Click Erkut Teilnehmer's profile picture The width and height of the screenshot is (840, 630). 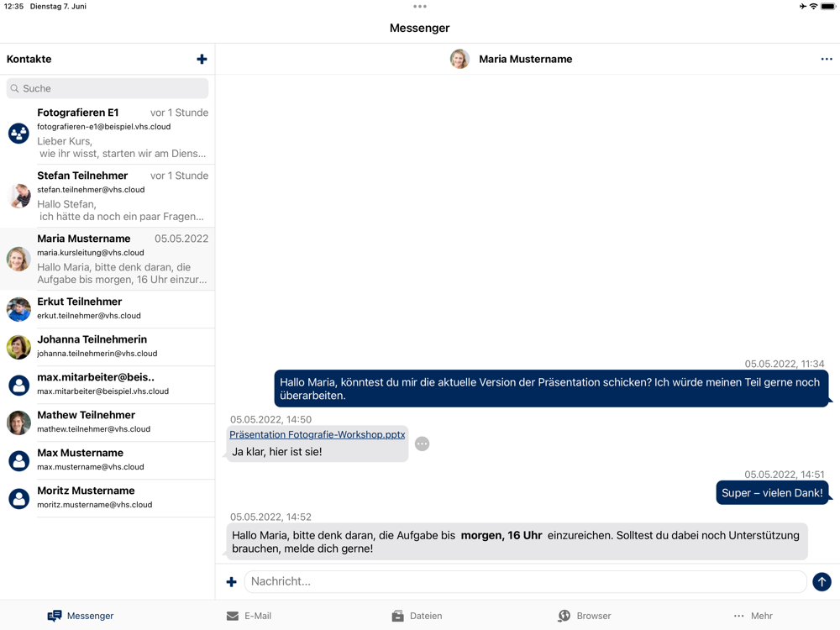pos(18,309)
